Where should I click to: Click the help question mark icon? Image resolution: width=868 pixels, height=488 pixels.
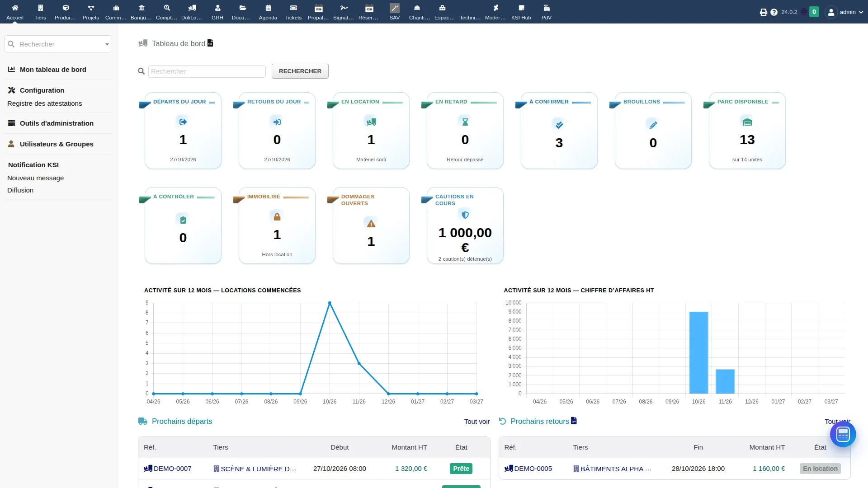[774, 12]
